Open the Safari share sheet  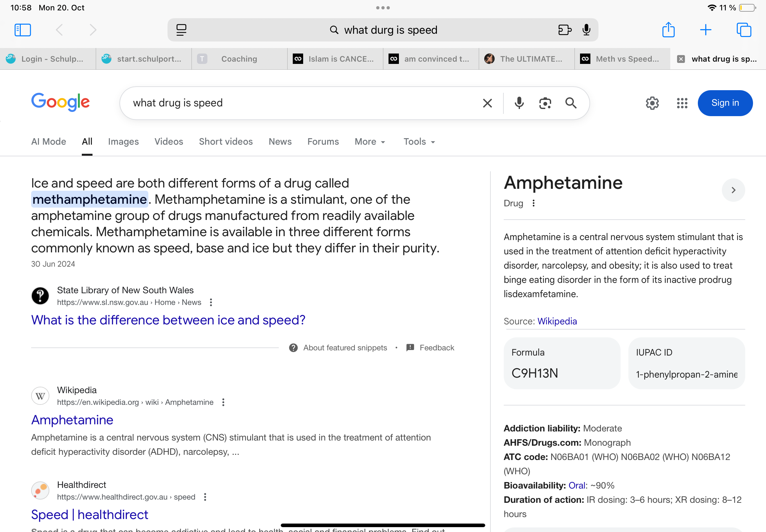coord(668,30)
